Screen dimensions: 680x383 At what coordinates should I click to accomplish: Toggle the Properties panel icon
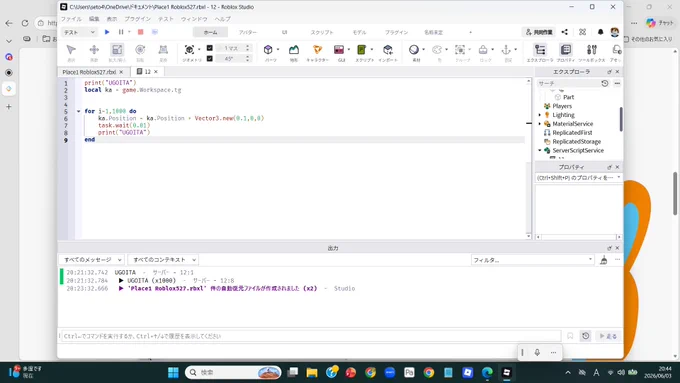[x=566, y=50]
